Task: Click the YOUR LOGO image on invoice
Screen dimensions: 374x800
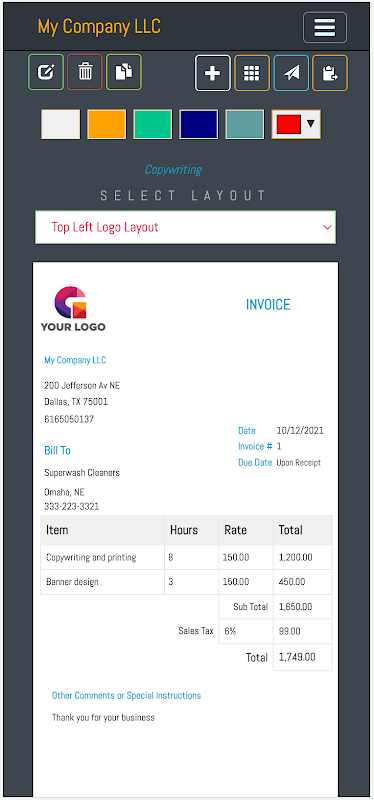Action: pos(73,309)
